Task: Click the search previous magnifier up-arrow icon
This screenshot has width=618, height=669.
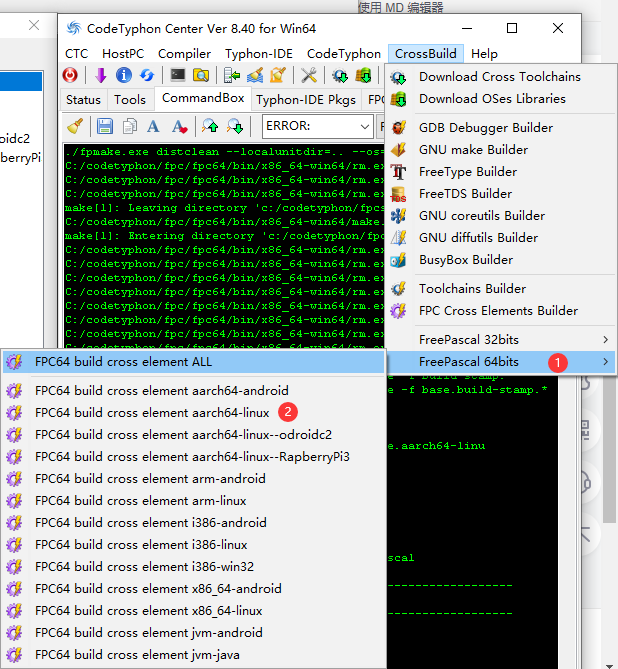Action: (210, 126)
